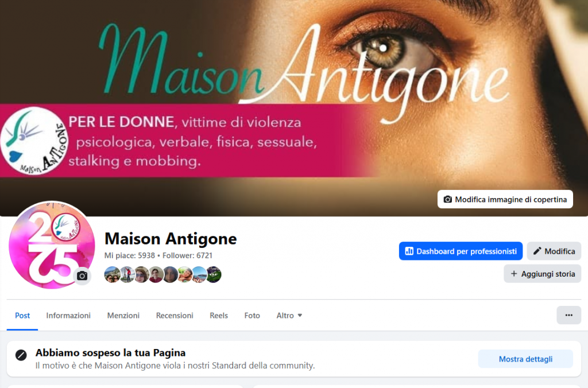This screenshot has width=588, height=388.
Task: Open the three-dots more options menu
Action: pos(568,315)
